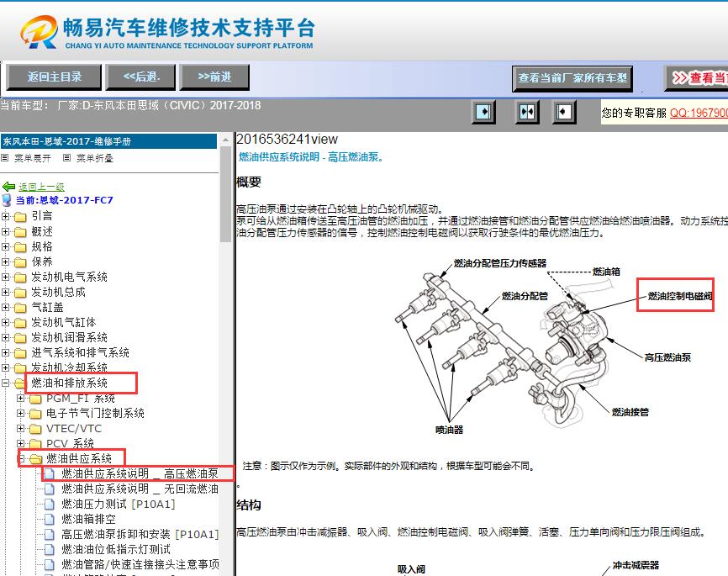
Task: Click the 概述 folder icon
Action: tap(20, 232)
